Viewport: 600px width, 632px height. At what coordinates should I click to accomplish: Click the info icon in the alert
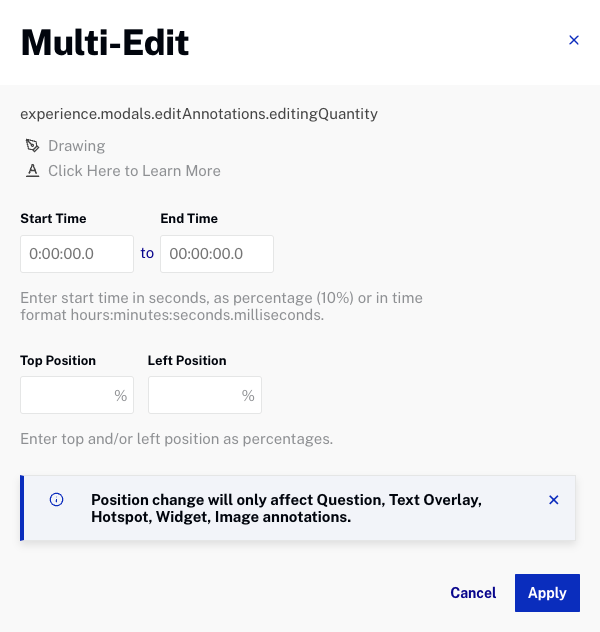click(56, 500)
